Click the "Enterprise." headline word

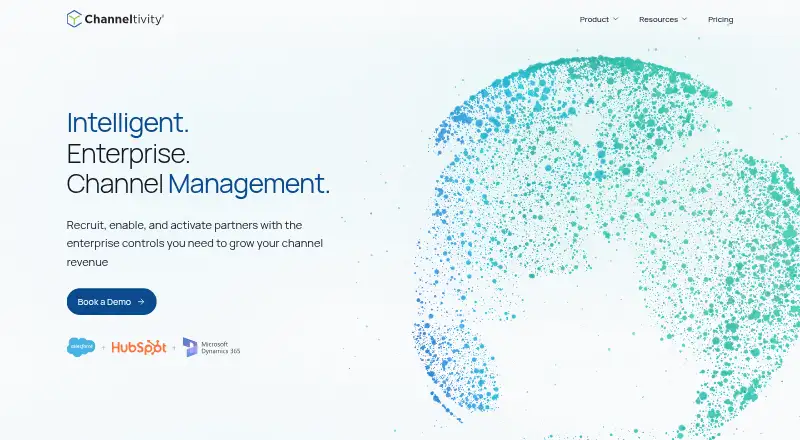click(x=128, y=154)
